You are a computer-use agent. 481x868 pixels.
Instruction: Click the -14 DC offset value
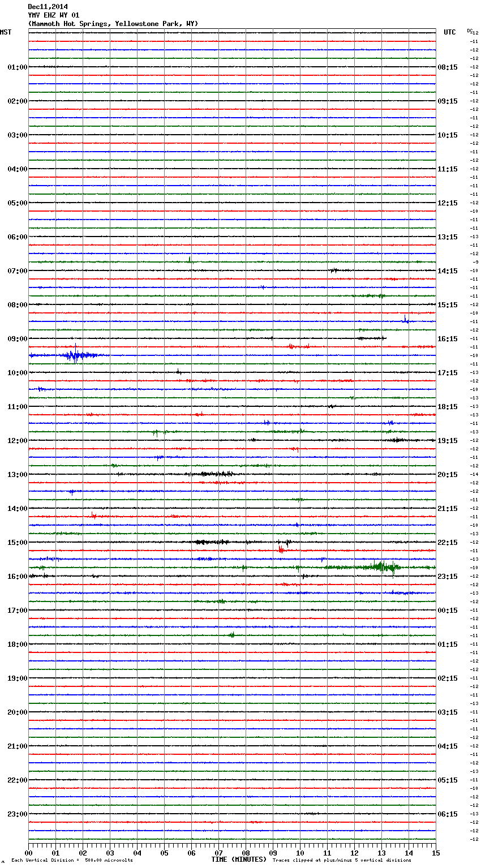[474, 475]
